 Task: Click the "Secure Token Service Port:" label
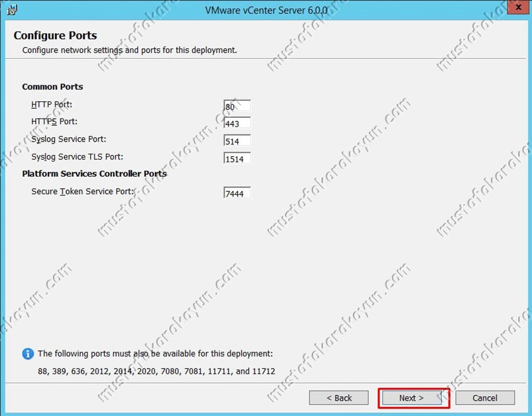click(82, 191)
